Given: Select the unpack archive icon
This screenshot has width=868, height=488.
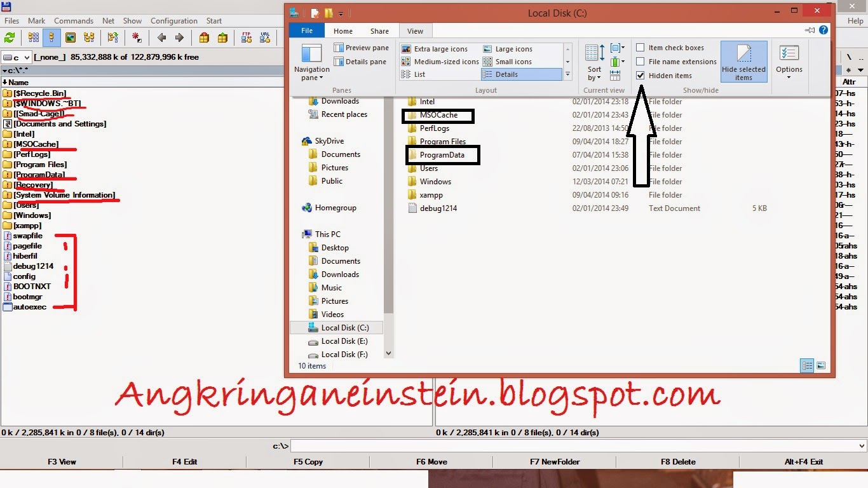Looking at the screenshot, I should [221, 38].
